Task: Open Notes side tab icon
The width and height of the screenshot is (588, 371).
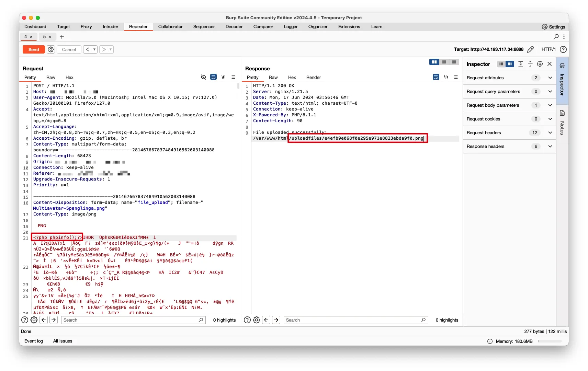Action: click(x=562, y=113)
